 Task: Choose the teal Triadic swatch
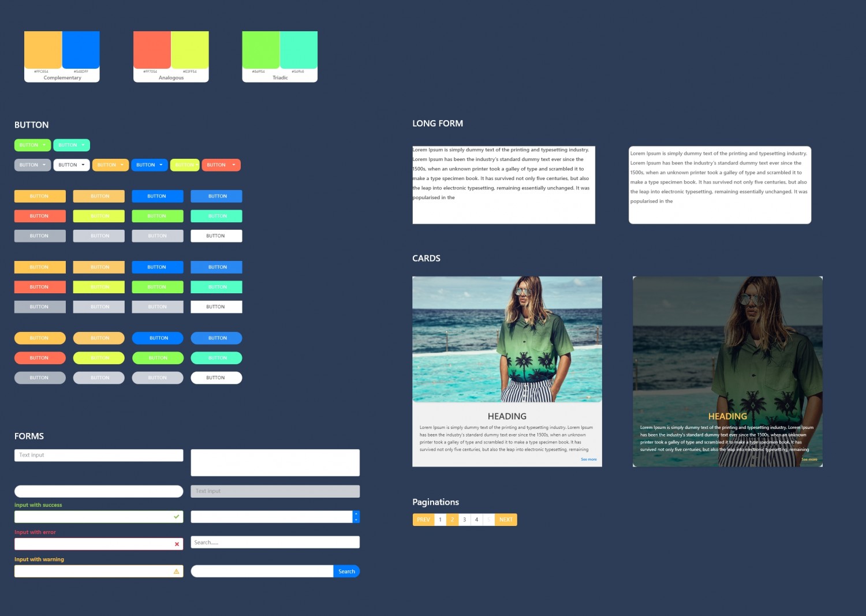[x=298, y=50]
